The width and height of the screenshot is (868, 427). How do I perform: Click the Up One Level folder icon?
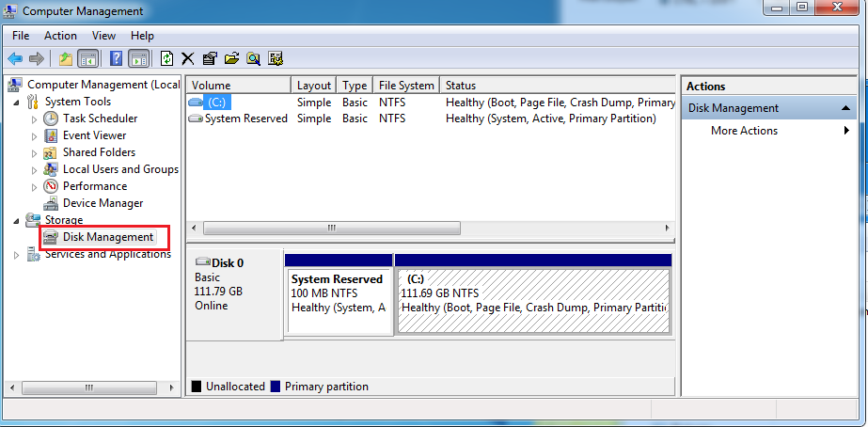(66, 58)
